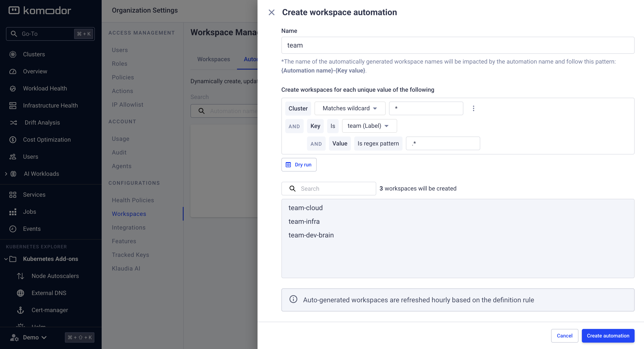Open the team (Label) key dropdown
Viewport: 644px width, 349px height.
369,126
